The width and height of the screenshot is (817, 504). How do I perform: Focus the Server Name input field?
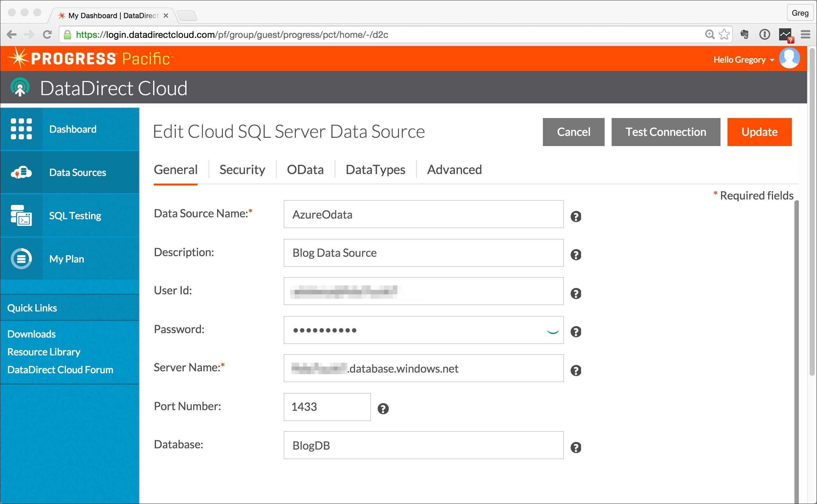(x=423, y=368)
